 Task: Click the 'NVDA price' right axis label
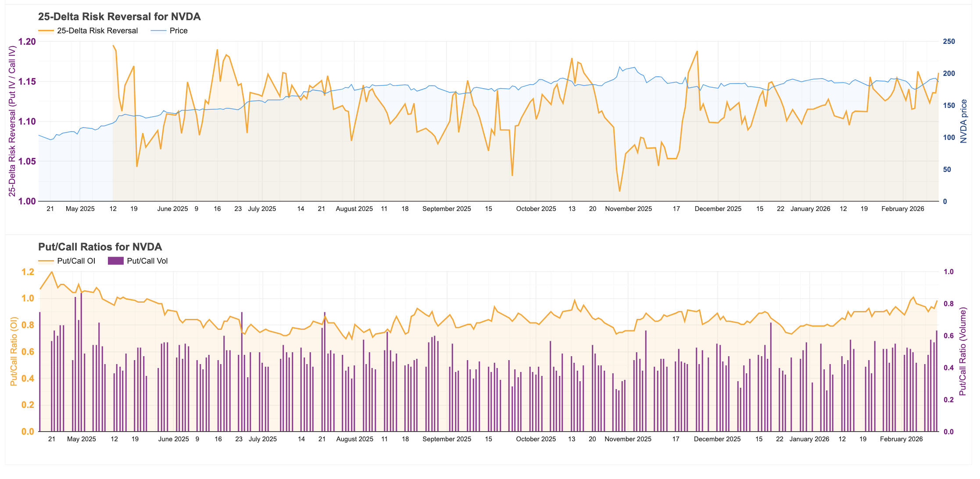click(x=963, y=121)
